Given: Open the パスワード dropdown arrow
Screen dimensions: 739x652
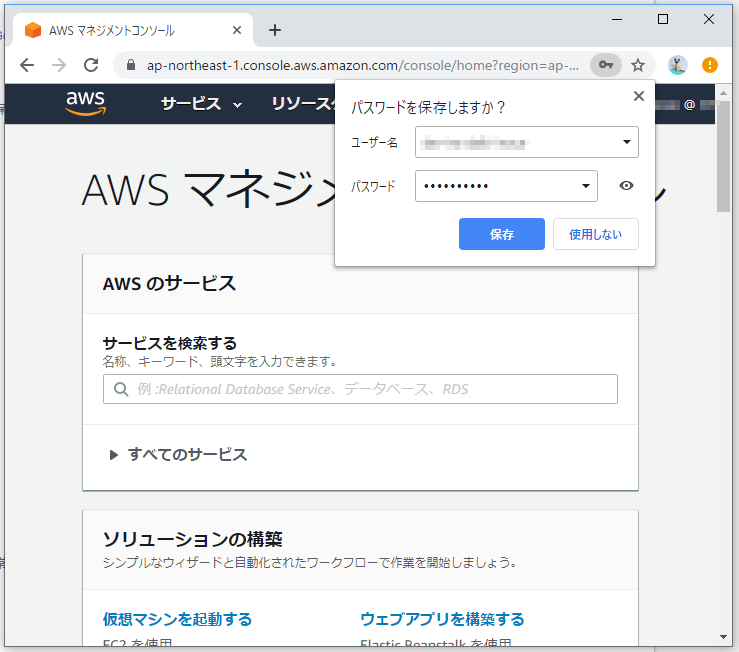Looking at the screenshot, I should coord(586,186).
